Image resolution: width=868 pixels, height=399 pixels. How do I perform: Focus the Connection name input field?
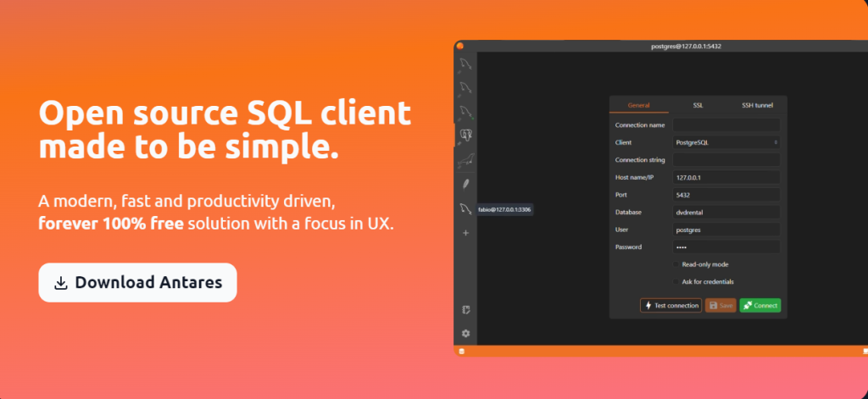[x=726, y=125]
